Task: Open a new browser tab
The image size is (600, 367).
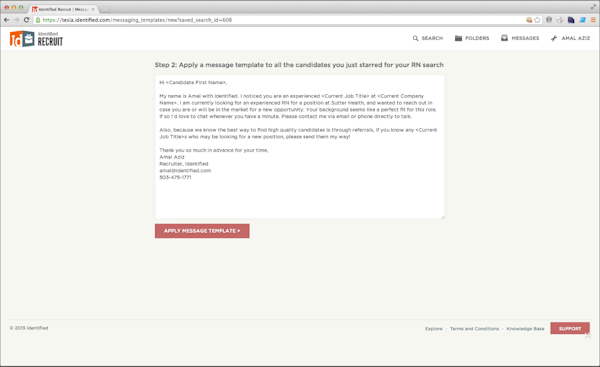Action: click(104, 9)
